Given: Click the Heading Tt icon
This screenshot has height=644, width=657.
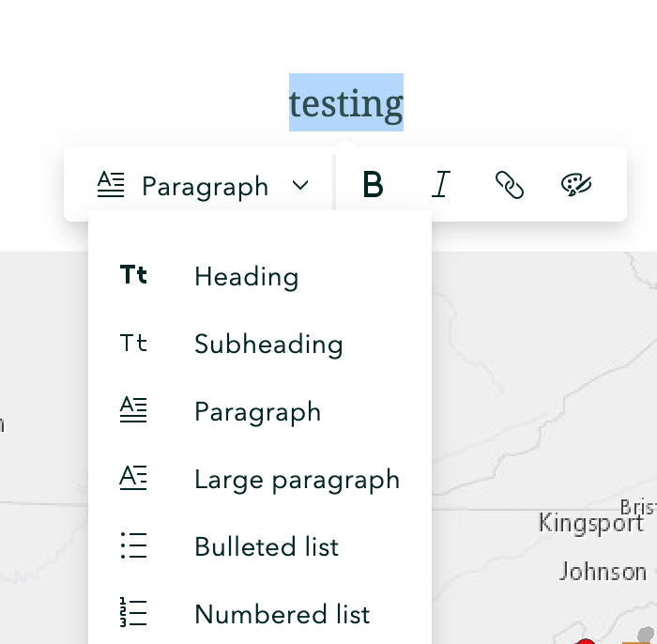Looking at the screenshot, I should click(x=134, y=276).
